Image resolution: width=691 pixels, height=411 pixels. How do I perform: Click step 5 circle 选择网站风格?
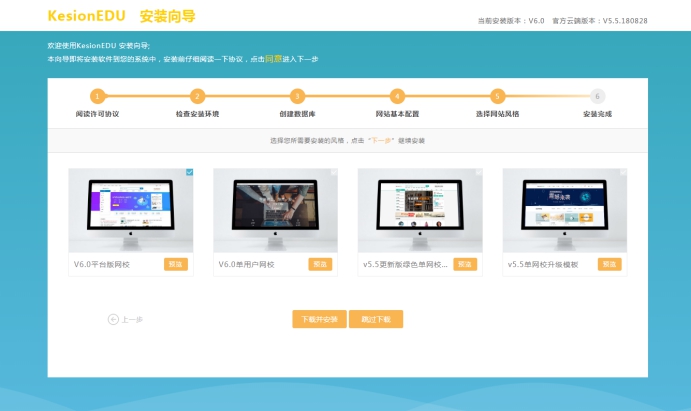click(498, 96)
